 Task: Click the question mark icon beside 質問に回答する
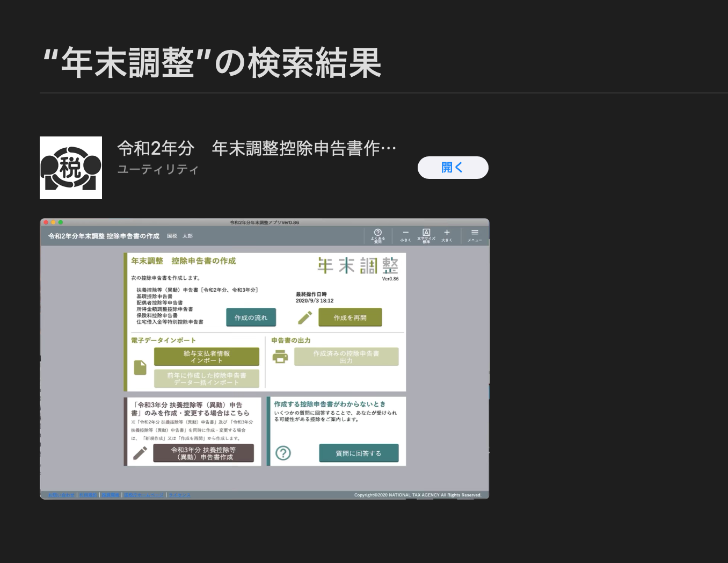pyautogui.click(x=283, y=453)
